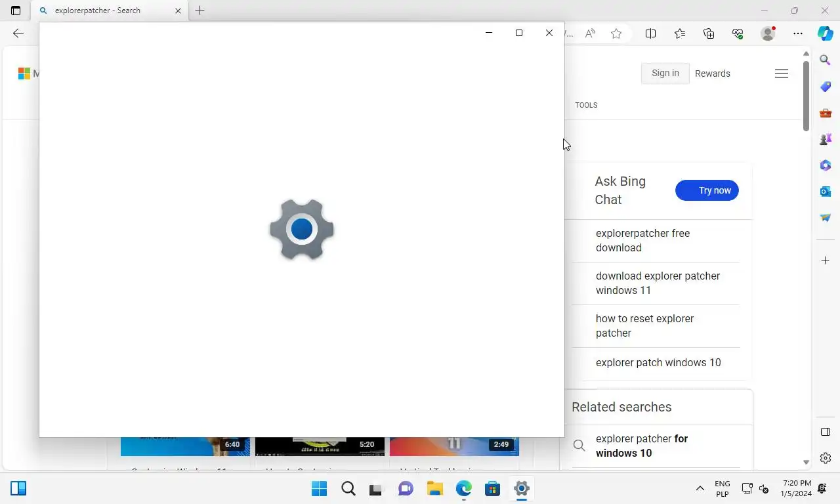Open Task View on taskbar
Viewport: 840px width, 504px height.
(x=376, y=488)
